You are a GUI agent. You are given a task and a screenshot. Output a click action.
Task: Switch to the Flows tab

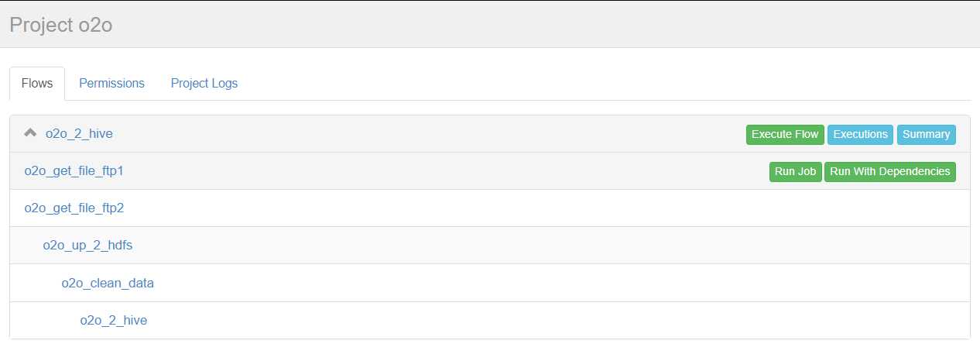(37, 84)
